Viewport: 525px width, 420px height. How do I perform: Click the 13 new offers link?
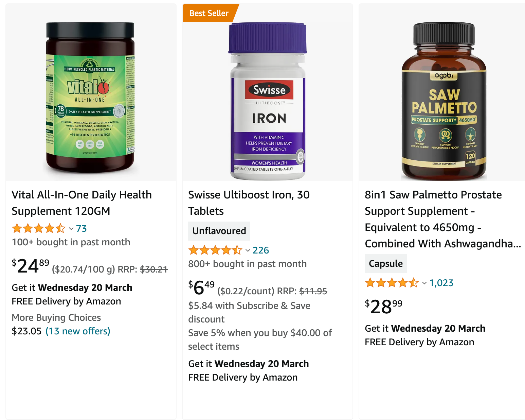(x=78, y=331)
